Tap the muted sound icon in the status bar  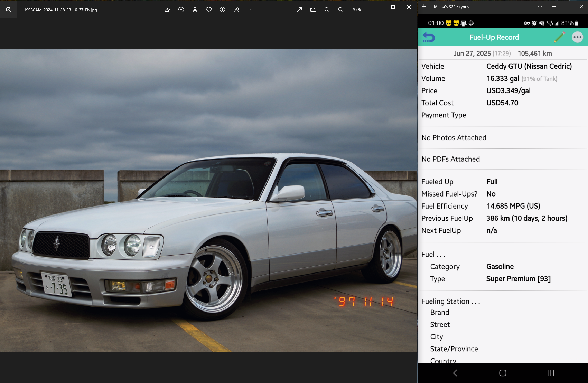click(x=542, y=23)
